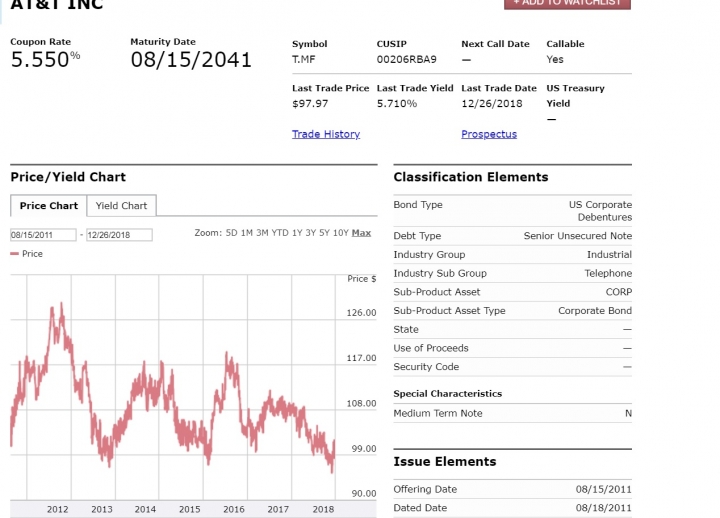Click the Medium Term Note row label
This screenshot has height=518, width=720.
coord(438,413)
